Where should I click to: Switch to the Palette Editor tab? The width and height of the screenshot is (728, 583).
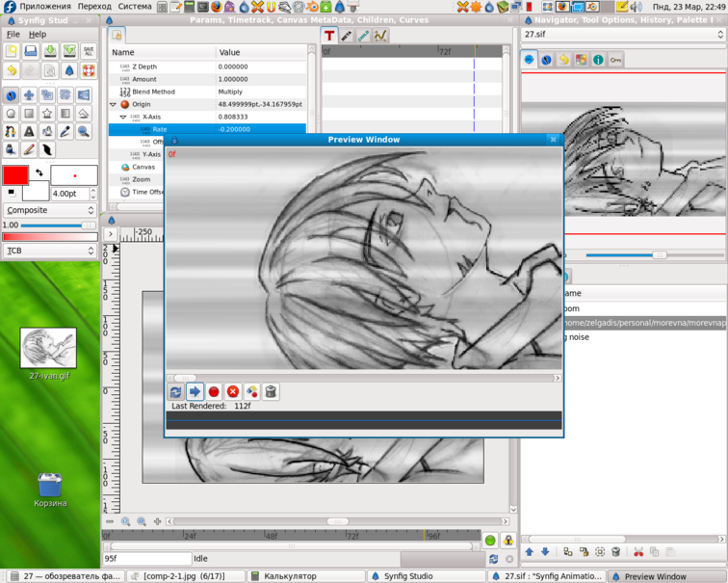click(581, 60)
